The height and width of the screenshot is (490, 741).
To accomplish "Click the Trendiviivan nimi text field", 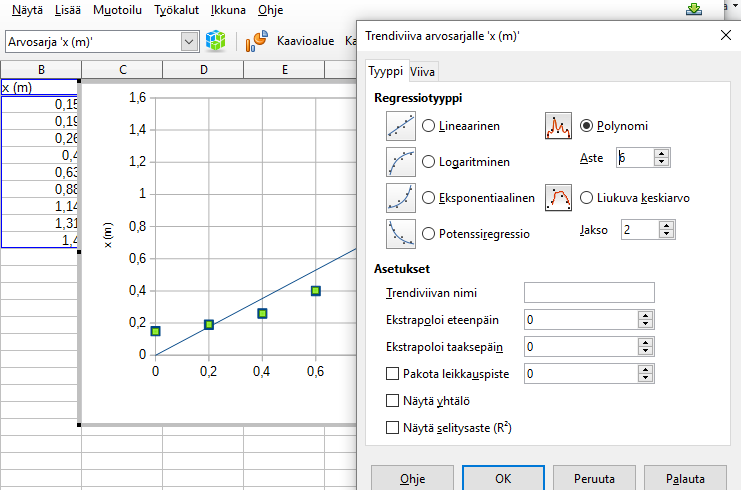I will (x=589, y=292).
